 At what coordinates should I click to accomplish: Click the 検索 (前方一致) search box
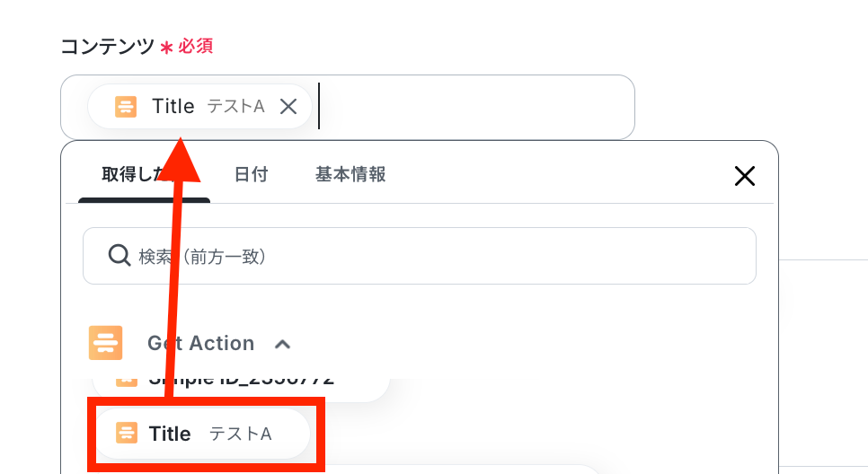(x=431, y=256)
